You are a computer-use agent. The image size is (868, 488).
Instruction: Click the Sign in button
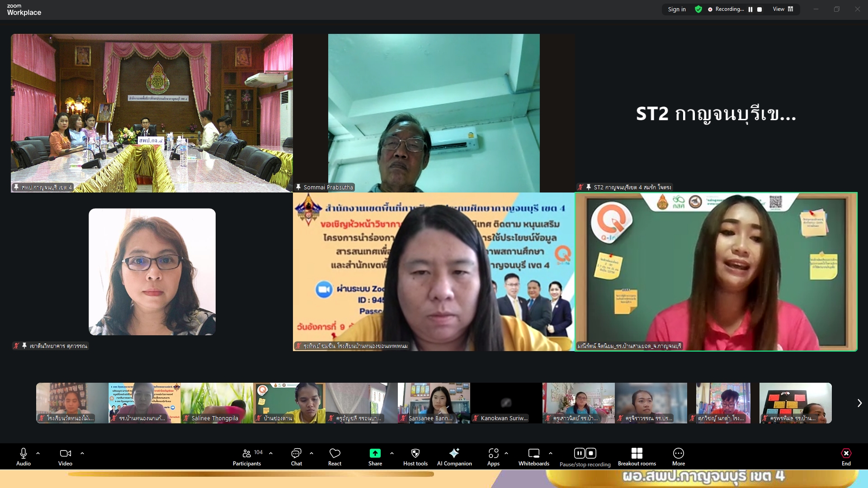pos(676,9)
